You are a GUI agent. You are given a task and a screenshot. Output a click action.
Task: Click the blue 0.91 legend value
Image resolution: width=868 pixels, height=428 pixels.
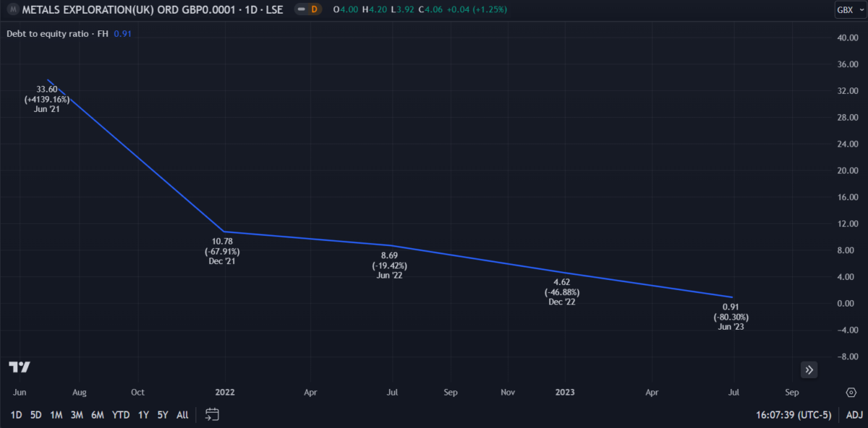coord(122,33)
